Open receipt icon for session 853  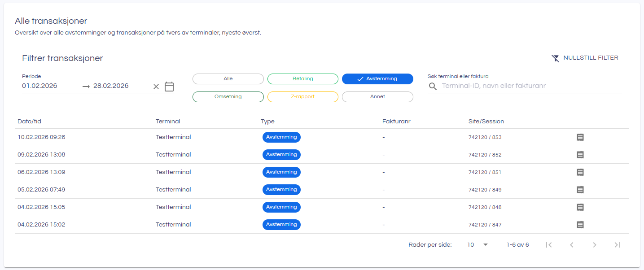pyautogui.click(x=580, y=137)
